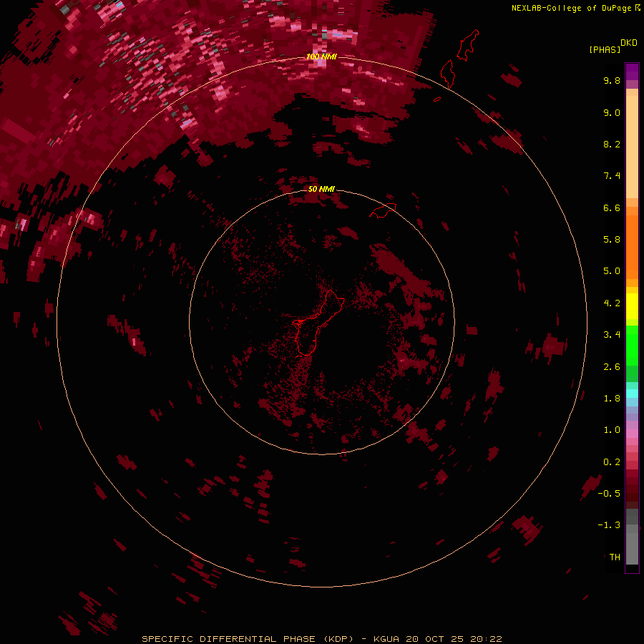The image size is (644, 644).
Task: Click the 3.4 value on the legend
Action: [612, 335]
